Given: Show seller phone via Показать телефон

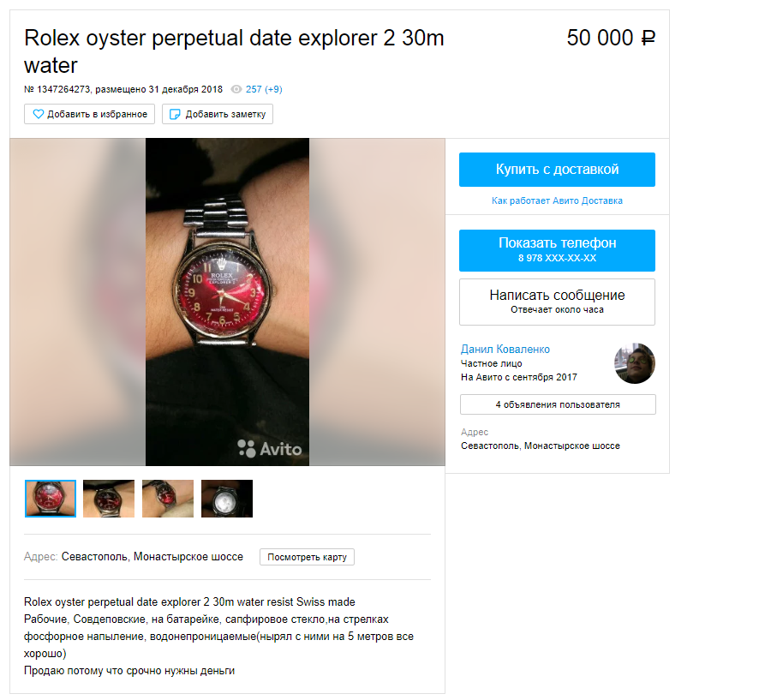Looking at the screenshot, I should coord(557,250).
